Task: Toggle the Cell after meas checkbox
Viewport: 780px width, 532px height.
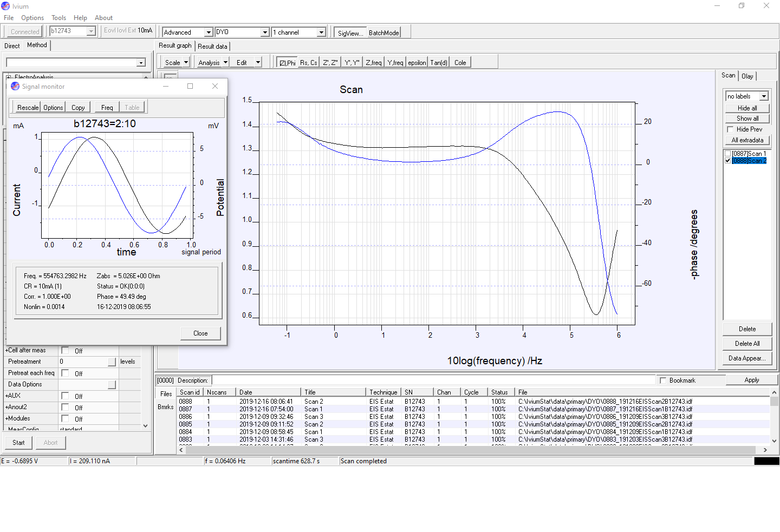Action: pyautogui.click(x=65, y=350)
